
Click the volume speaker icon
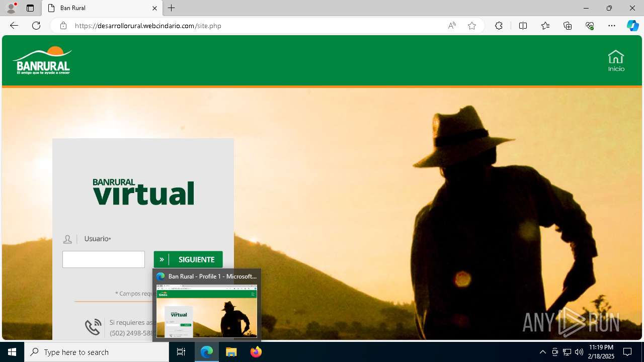click(x=579, y=352)
